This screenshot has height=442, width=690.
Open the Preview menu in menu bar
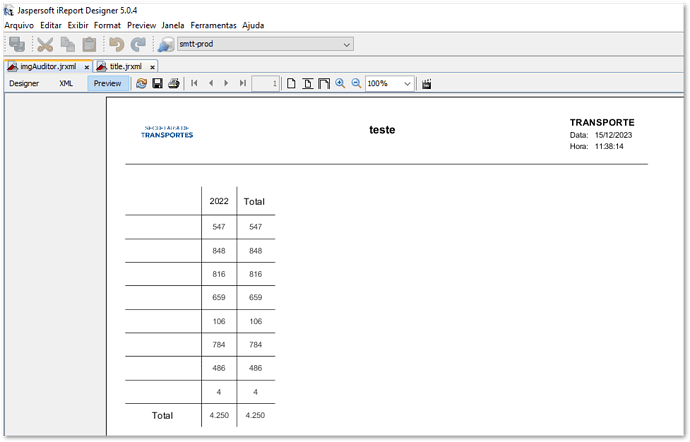[x=141, y=26]
